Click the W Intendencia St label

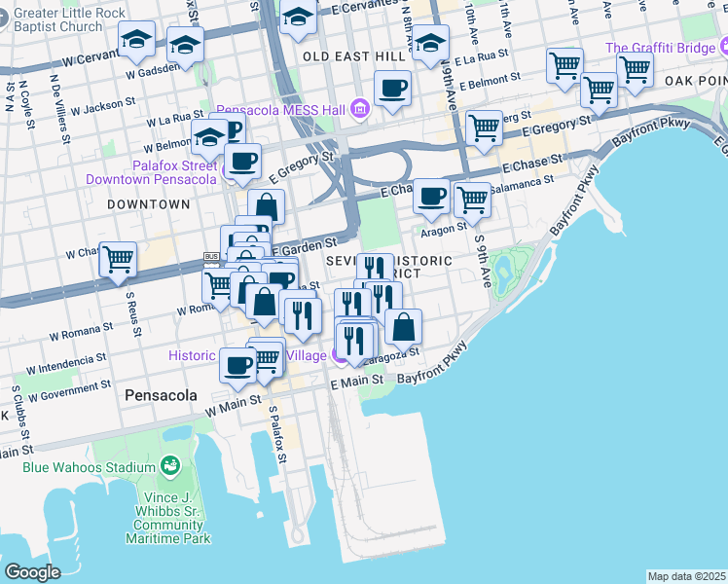[x=66, y=363]
